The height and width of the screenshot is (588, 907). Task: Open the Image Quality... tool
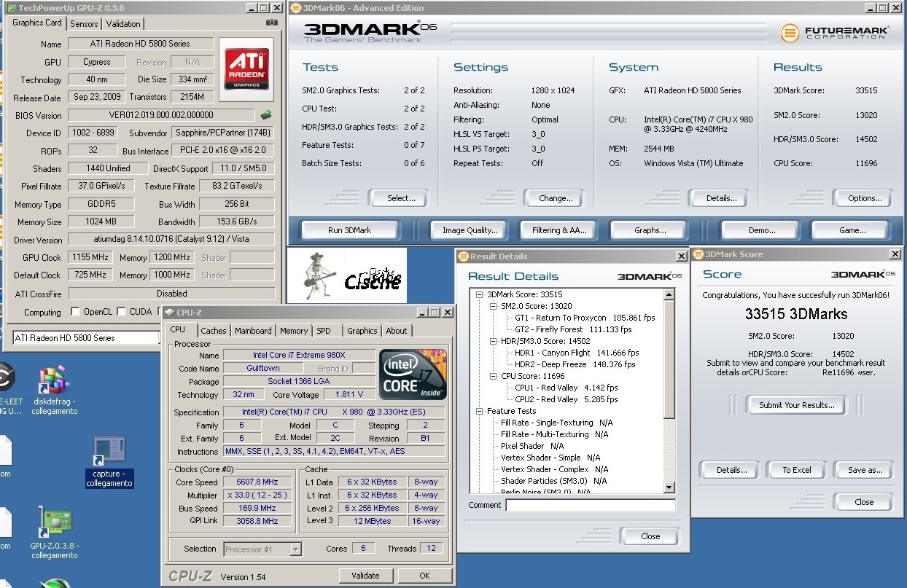[x=470, y=230]
